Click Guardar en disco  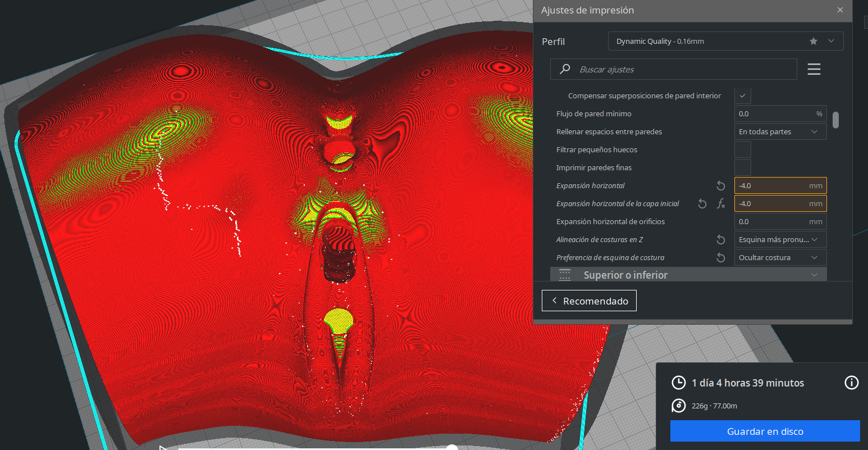[x=765, y=431]
